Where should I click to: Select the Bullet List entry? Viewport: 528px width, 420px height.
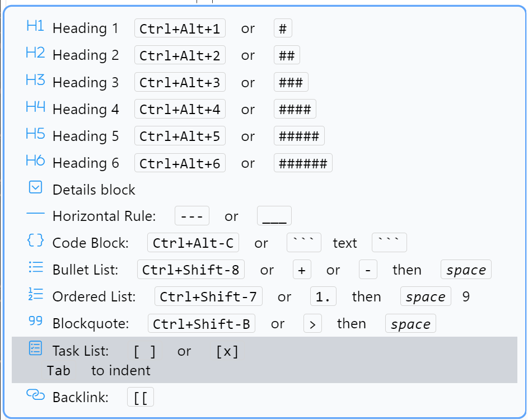(x=264, y=270)
